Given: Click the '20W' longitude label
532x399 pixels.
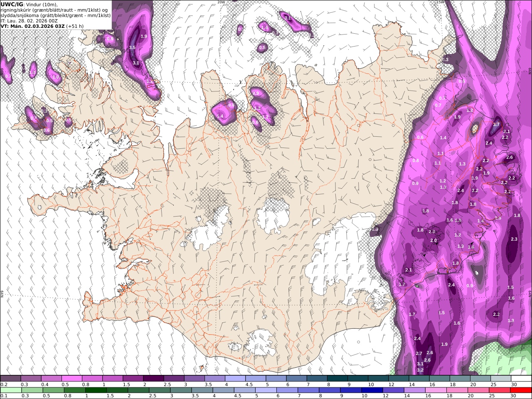Looking at the screenshot, I should point(221,2).
